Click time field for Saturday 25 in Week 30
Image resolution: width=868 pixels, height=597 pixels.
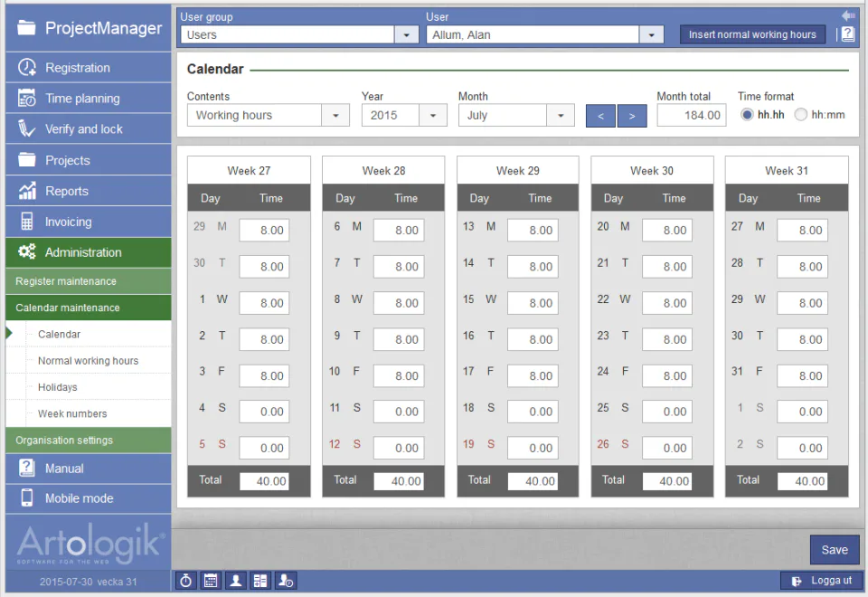pos(667,412)
